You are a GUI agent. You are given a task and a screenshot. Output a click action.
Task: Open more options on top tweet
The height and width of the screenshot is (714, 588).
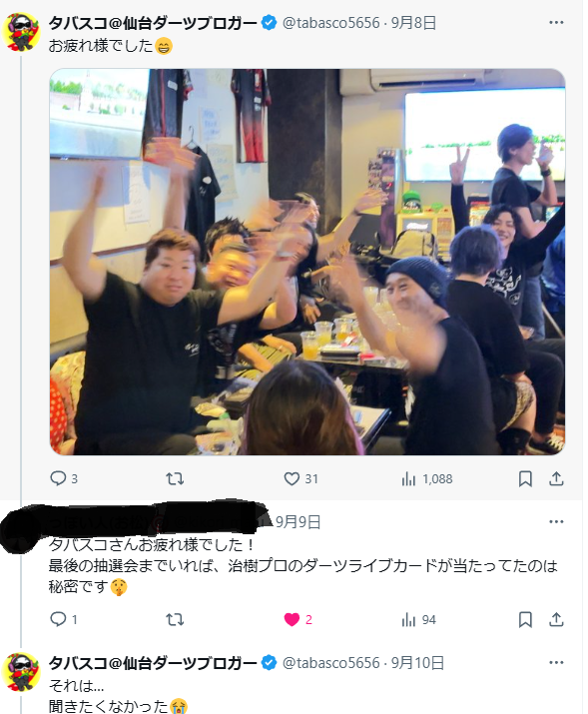(x=556, y=22)
